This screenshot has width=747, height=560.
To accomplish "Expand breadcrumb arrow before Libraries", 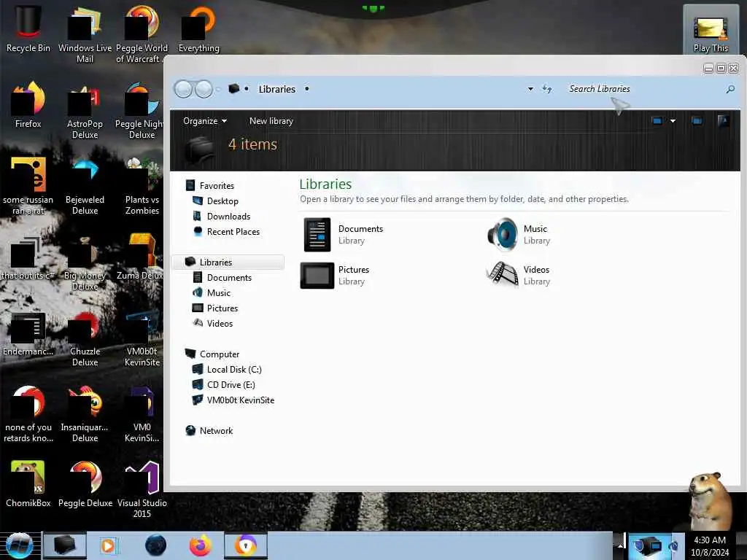I will 247,89.
